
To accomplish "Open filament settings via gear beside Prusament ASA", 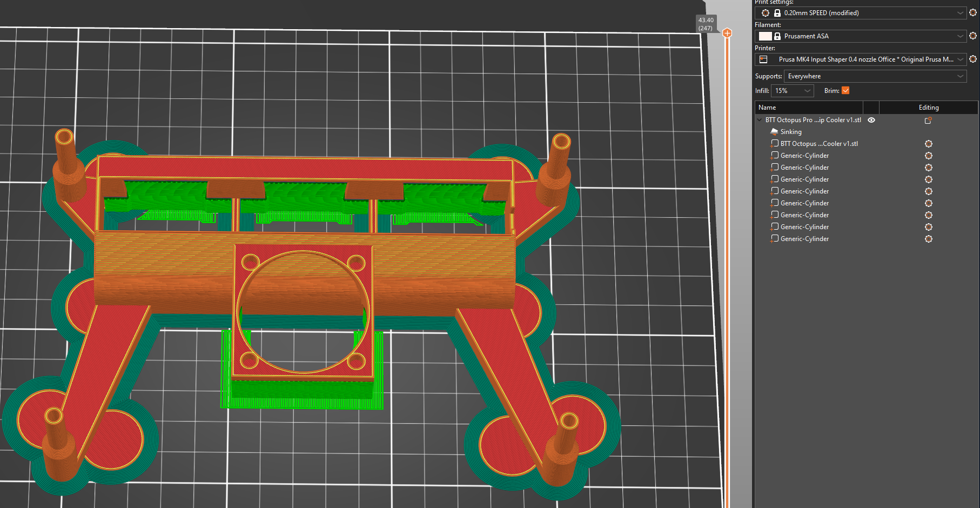I will pyautogui.click(x=974, y=36).
